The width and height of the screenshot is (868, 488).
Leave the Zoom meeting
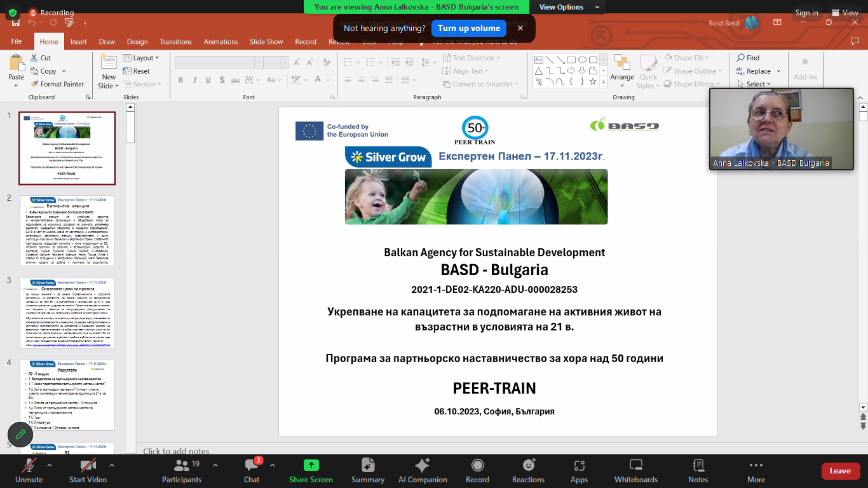click(x=840, y=471)
